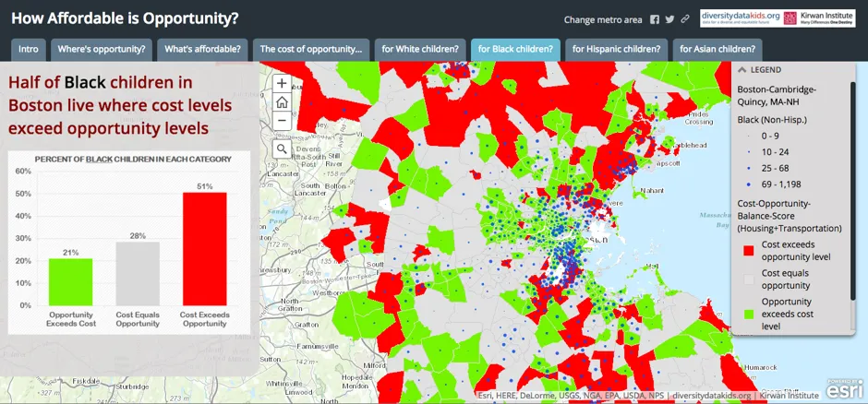The height and width of the screenshot is (404, 868).
Task: View the "for Hispanic children?" tab
Action: [616, 49]
